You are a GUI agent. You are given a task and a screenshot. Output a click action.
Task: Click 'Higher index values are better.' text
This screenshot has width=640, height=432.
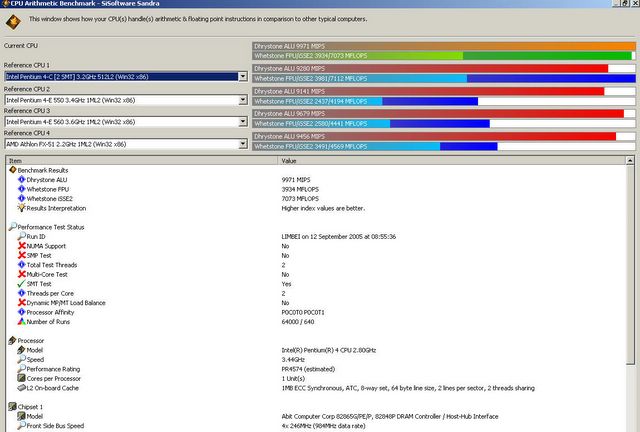click(323, 208)
